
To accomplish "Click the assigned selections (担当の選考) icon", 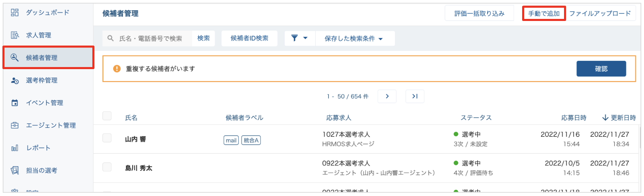I will (15, 171).
